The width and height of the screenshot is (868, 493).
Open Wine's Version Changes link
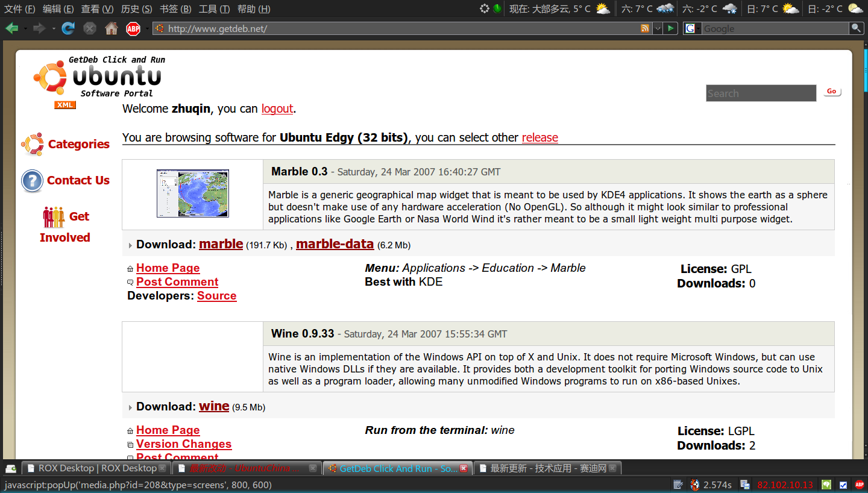click(184, 444)
